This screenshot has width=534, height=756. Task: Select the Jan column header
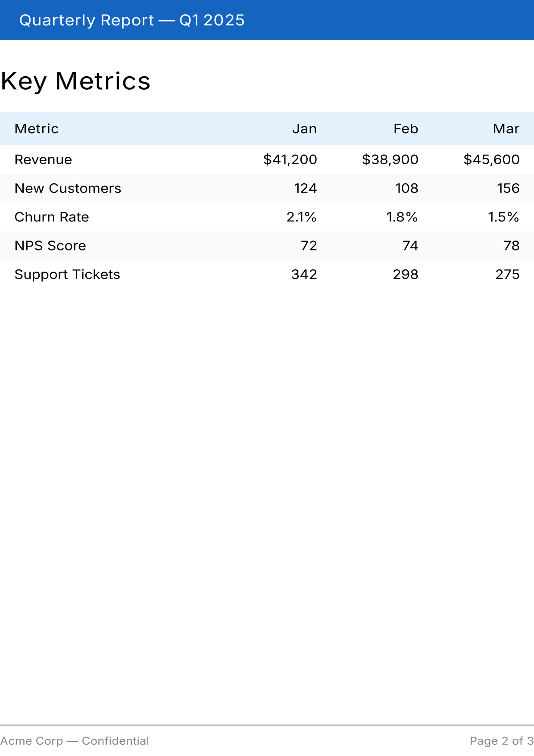[x=304, y=129]
